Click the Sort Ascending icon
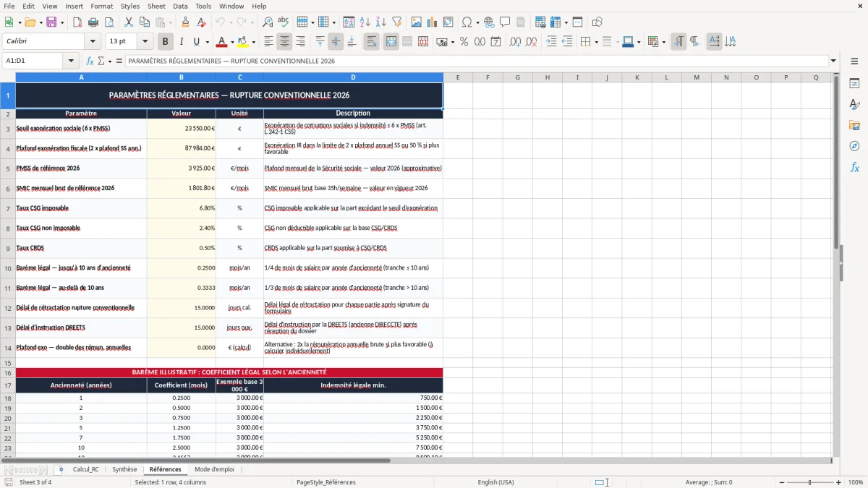 click(365, 22)
